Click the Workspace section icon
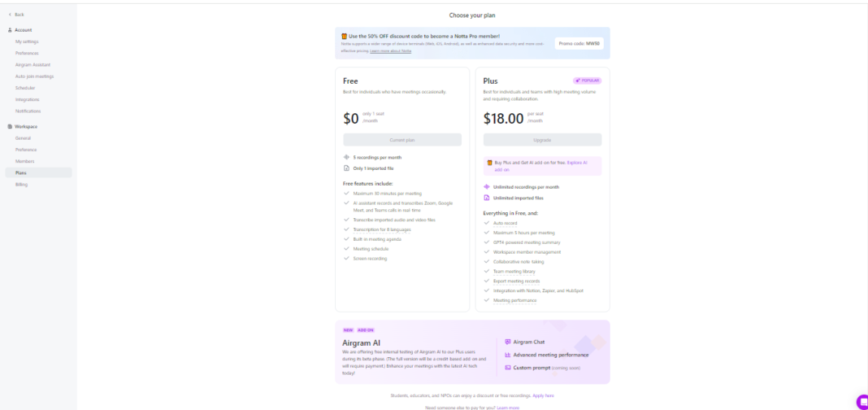Viewport: 868px width, 410px height. coord(10,127)
